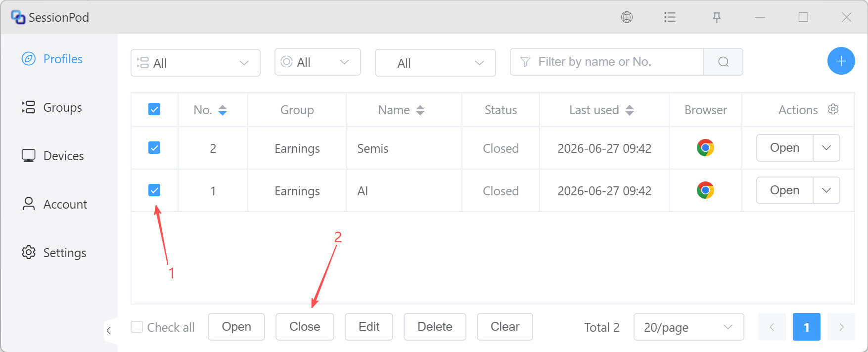
Task: Click the bottom bar Delete button
Action: point(435,327)
